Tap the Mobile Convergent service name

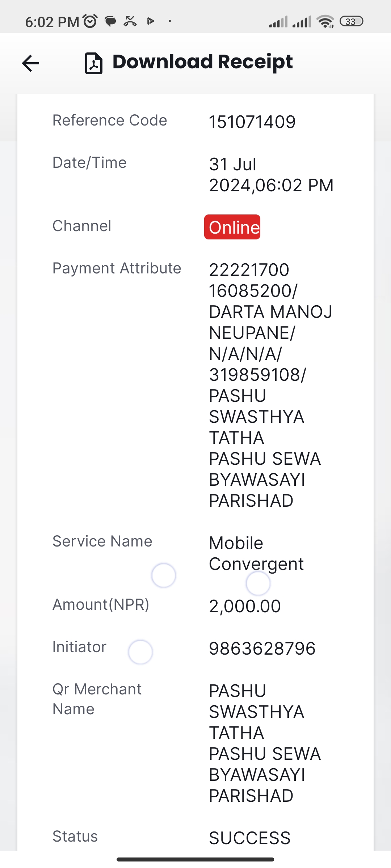[x=256, y=553]
